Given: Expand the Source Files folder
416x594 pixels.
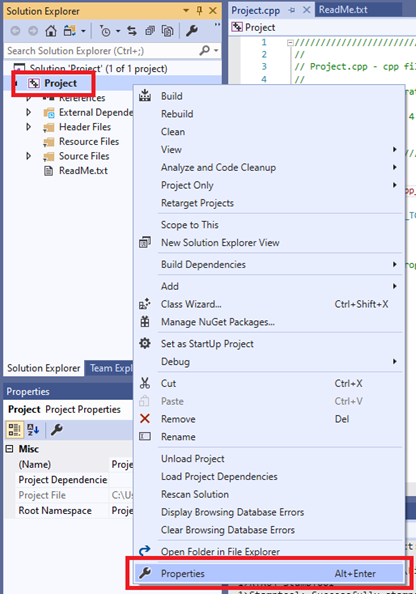Looking at the screenshot, I should click(28, 156).
